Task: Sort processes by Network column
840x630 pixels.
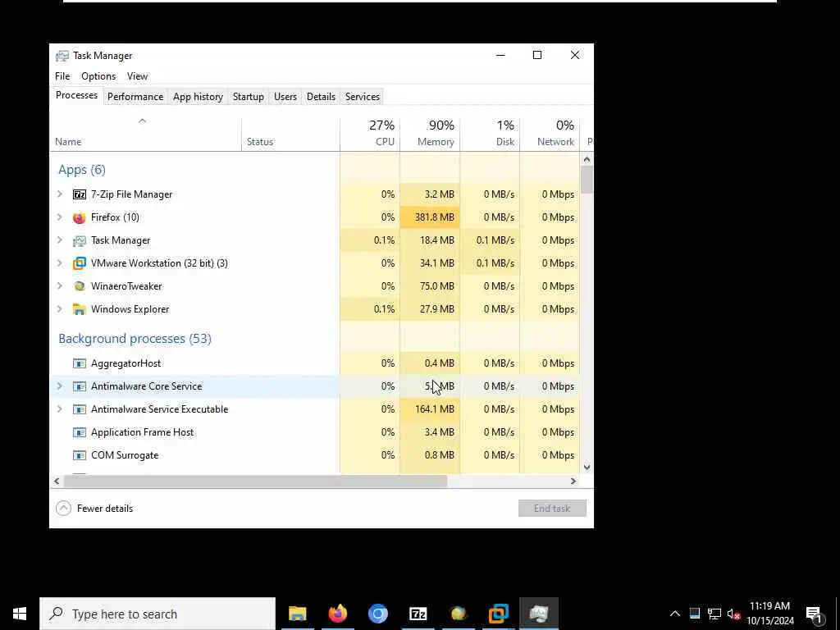Action: point(550,134)
